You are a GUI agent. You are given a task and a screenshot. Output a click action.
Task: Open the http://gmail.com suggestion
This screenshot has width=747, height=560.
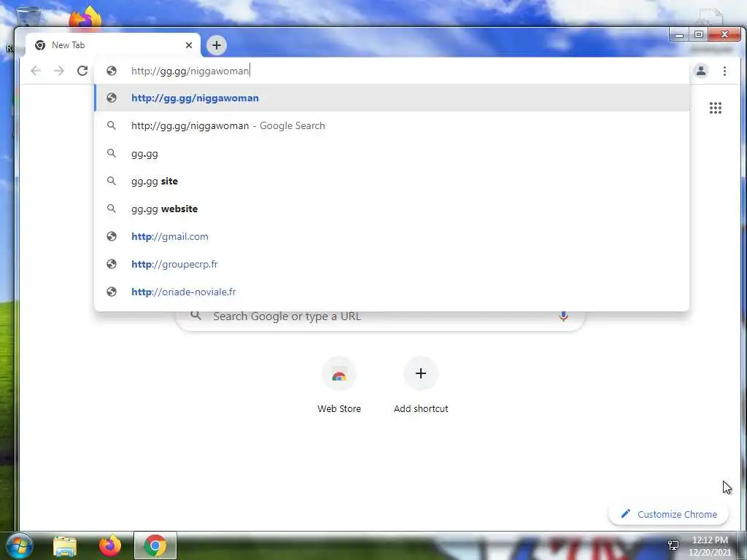392,236
